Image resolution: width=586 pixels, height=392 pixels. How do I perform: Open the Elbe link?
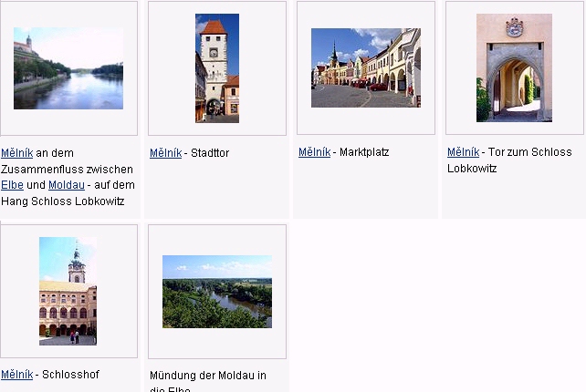point(11,185)
